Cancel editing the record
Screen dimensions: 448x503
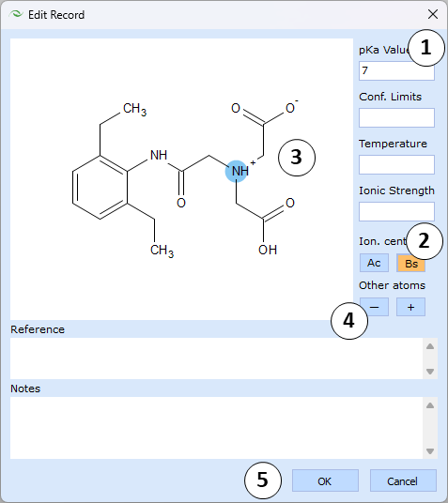[x=403, y=480]
